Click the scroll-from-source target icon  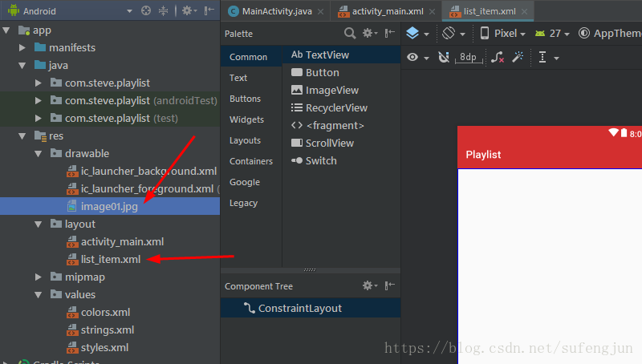point(146,10)
